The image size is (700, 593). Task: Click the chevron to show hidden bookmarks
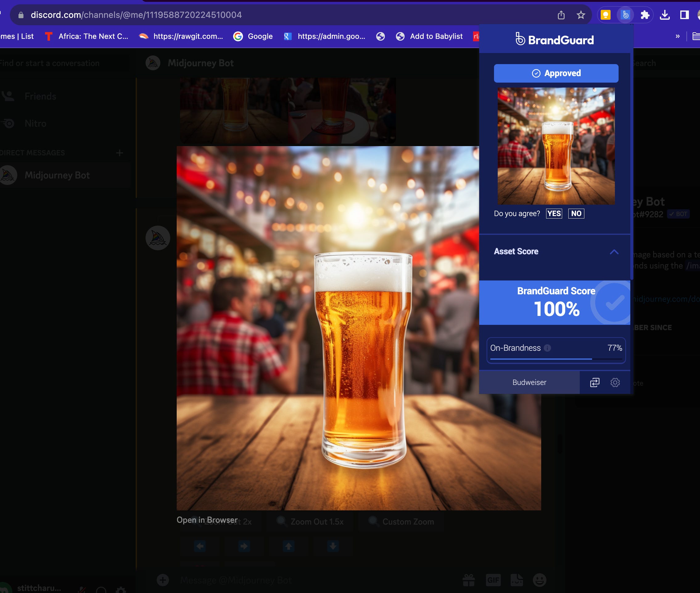tap(678, 36)
